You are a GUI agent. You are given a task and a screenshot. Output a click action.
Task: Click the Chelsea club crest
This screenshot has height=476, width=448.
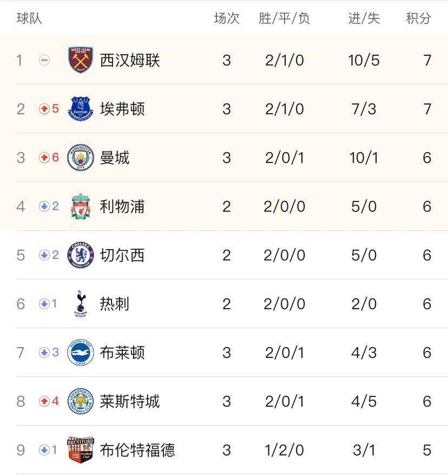point(81,255)
